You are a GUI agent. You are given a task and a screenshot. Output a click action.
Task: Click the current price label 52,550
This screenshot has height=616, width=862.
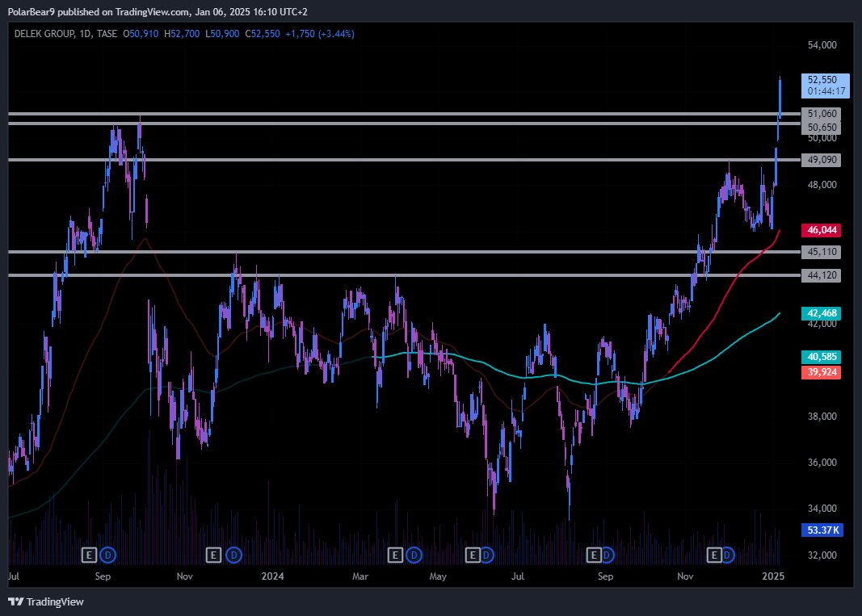[822, 80]
